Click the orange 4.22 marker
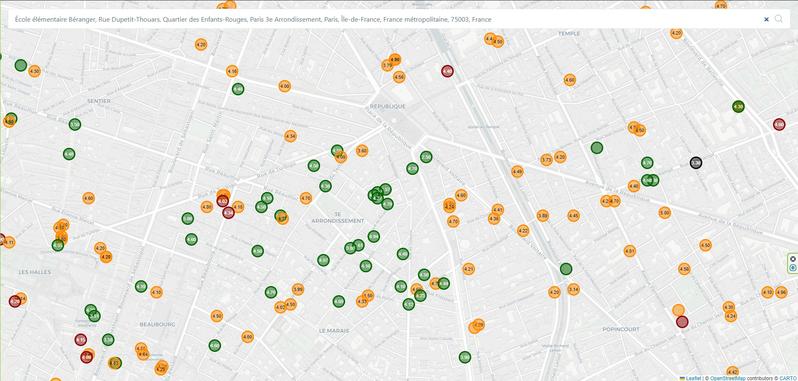798x381 pixels. 523,231
